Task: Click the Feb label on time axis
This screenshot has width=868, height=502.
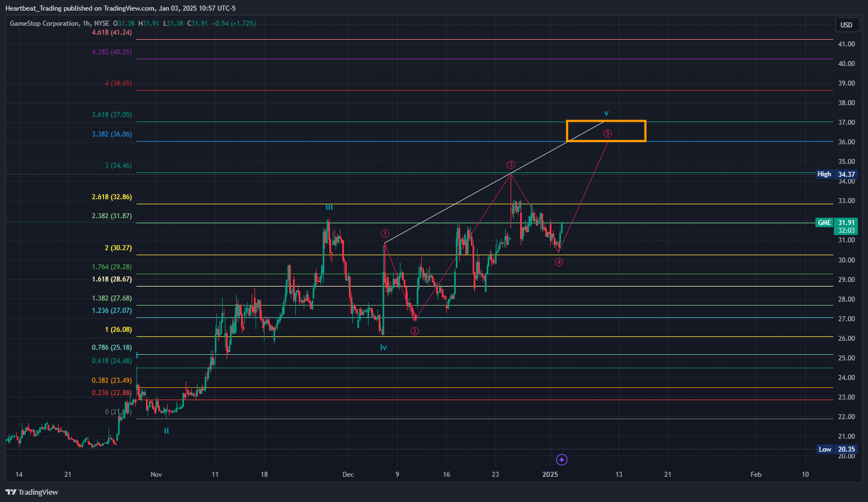Action: coord(756,475)
